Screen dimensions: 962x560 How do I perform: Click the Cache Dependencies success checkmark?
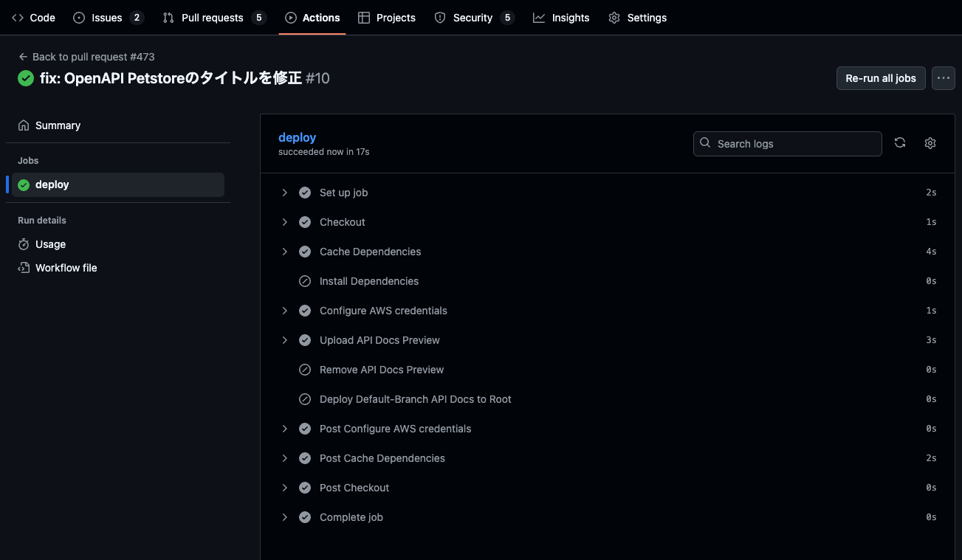point(305,252)
